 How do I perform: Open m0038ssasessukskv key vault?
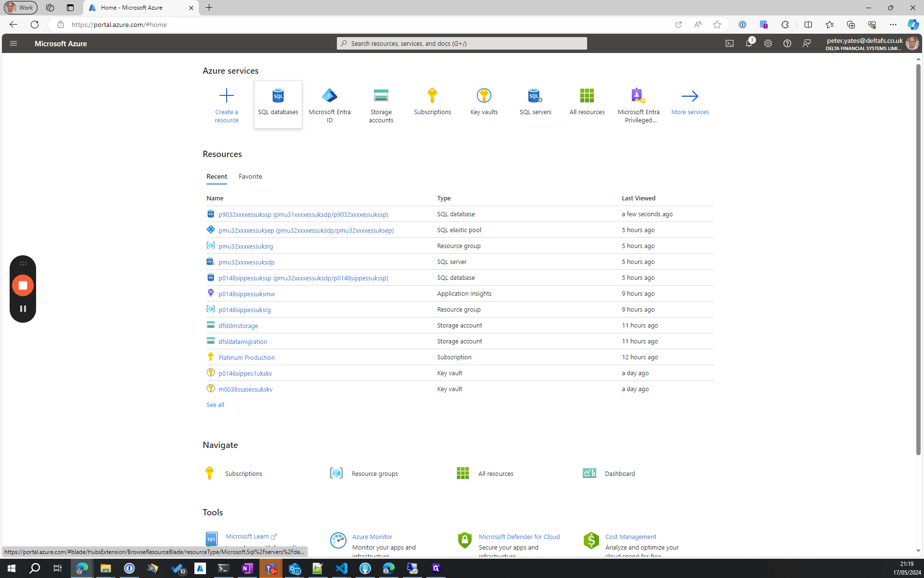click(245, 389)
